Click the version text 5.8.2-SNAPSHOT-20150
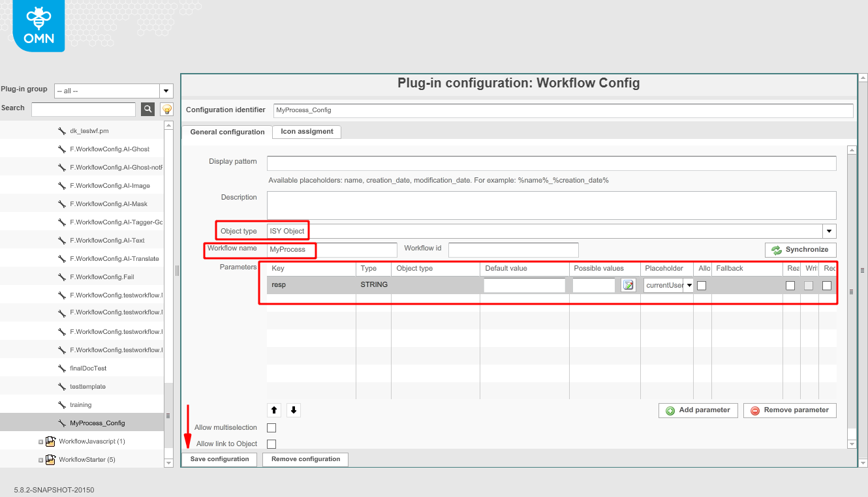 54,490
